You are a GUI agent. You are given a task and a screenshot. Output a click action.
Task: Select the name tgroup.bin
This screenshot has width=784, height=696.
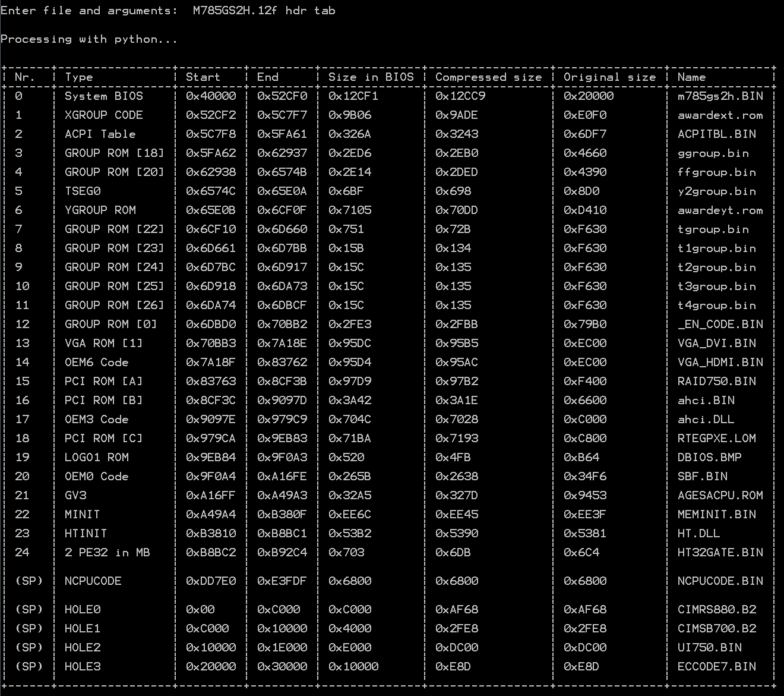(713, 229)
